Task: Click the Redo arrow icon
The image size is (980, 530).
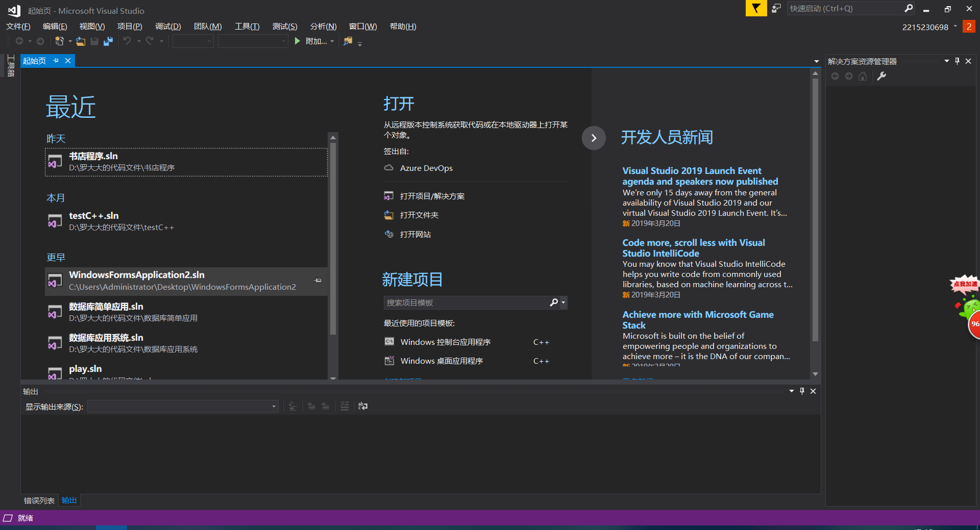Action: click(150, 41)
